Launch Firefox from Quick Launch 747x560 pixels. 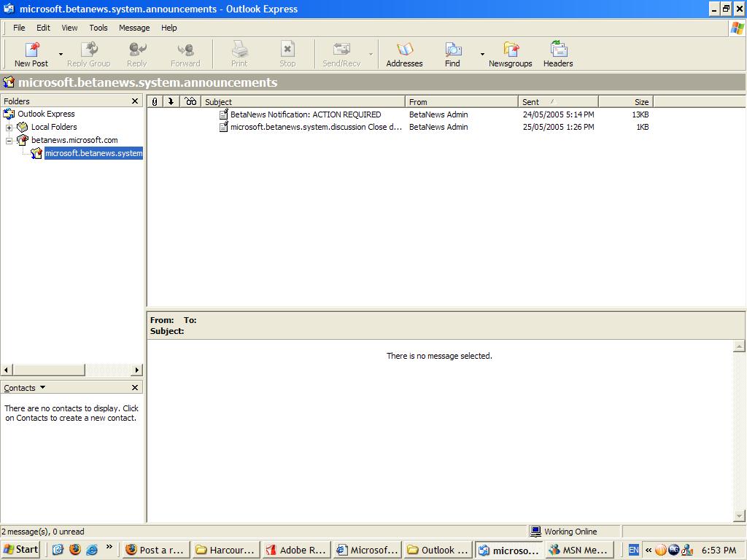[x=75, y=550]
